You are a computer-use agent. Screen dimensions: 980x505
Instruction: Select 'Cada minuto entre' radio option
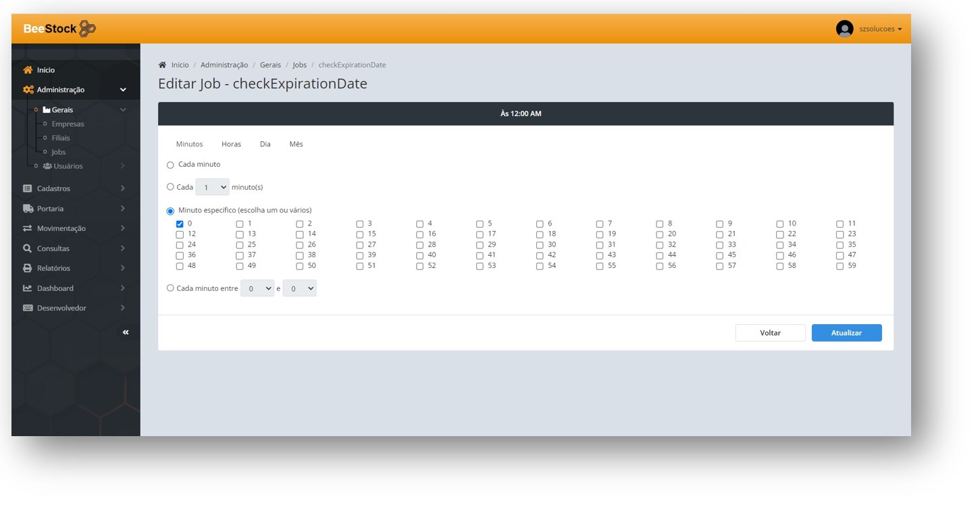pyautogui.click(x=170, y=288)
